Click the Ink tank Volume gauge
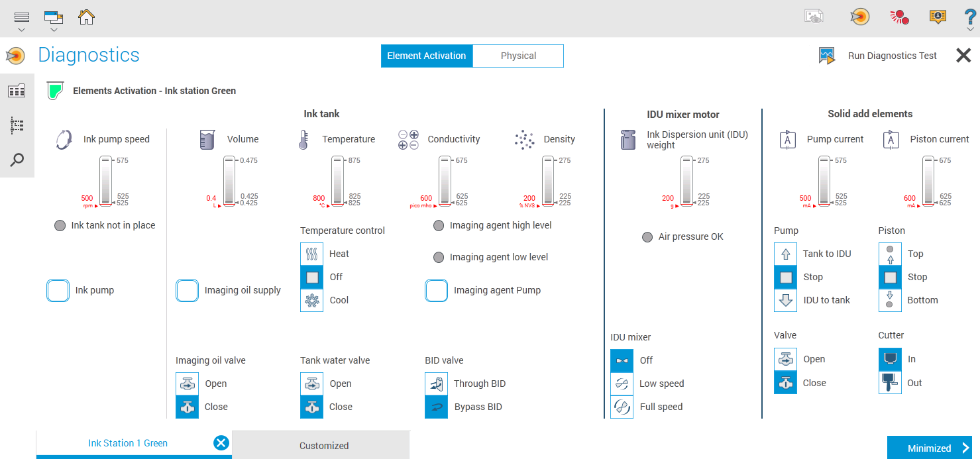Screen dimensions: 980x463 click(229, 181)
